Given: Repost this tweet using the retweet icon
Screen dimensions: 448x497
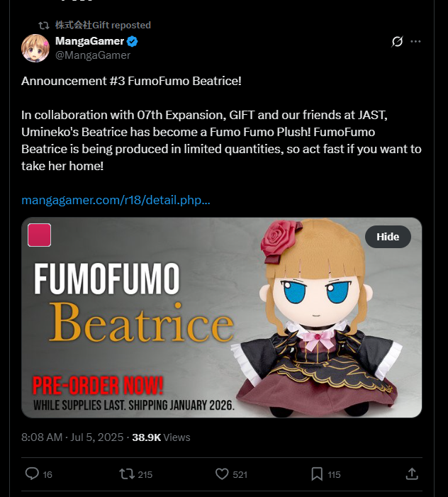Looking at the screenshot, I should point(126,474).
